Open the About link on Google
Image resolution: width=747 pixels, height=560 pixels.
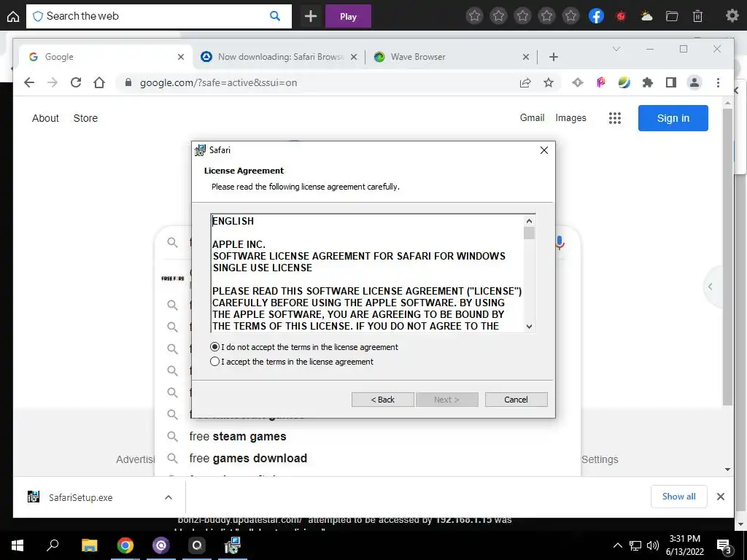tap(45, 118)
